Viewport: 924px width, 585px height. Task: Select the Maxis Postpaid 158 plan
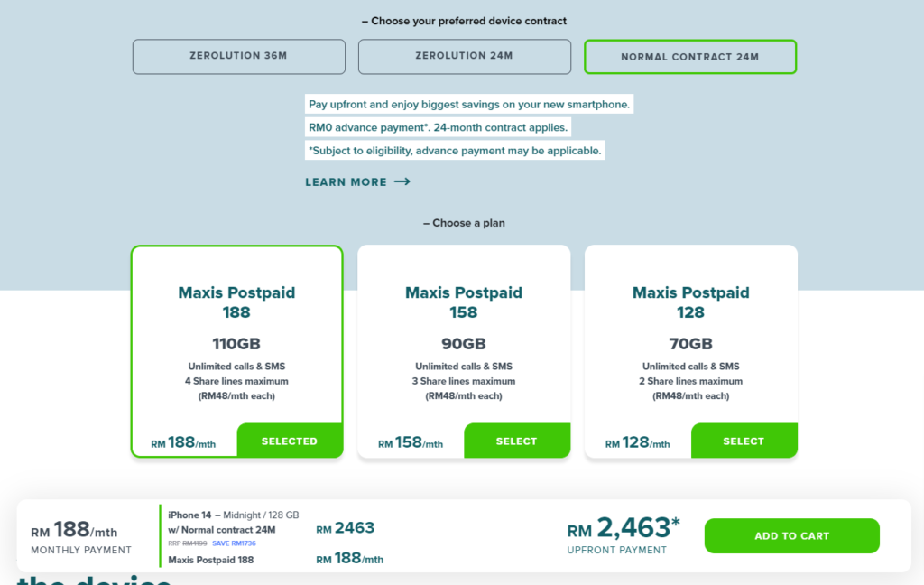point(517,441)
